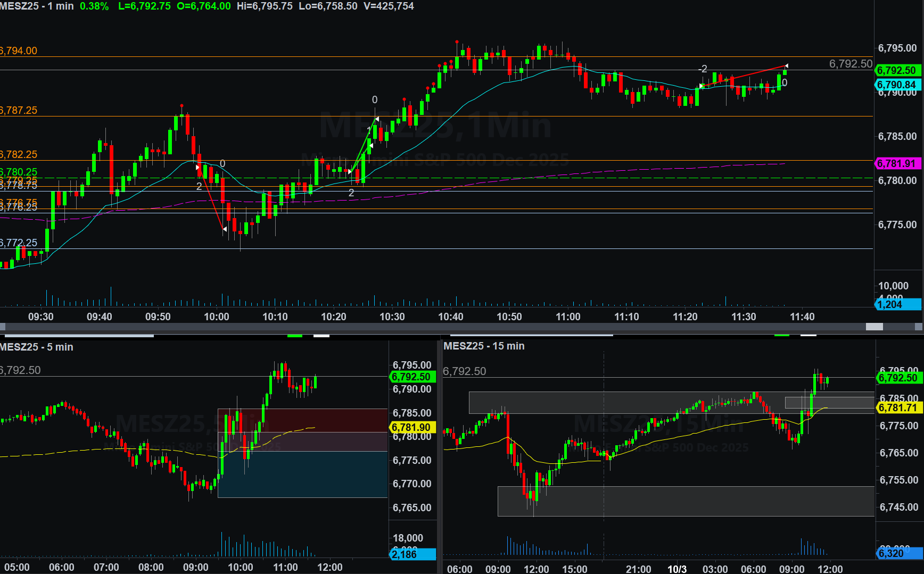This screenshot has height=574, width=924.
Task: Select the orange 6,787.25 level label
Action: coord(19,111)
